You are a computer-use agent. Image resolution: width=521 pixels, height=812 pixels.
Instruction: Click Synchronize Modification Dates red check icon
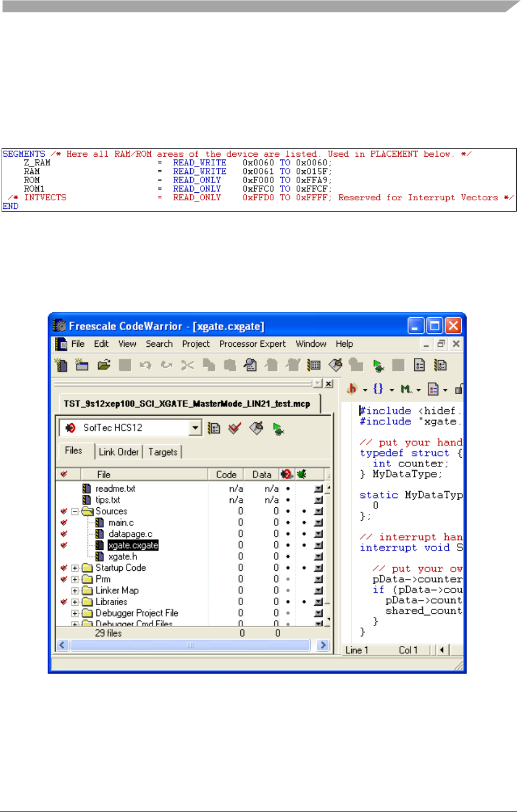[x=234, y=428]
